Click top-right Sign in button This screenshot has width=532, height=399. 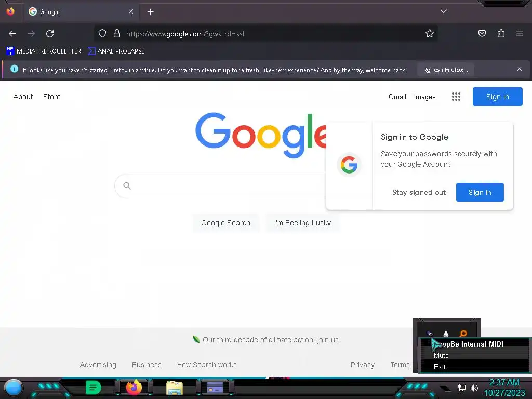497,97
